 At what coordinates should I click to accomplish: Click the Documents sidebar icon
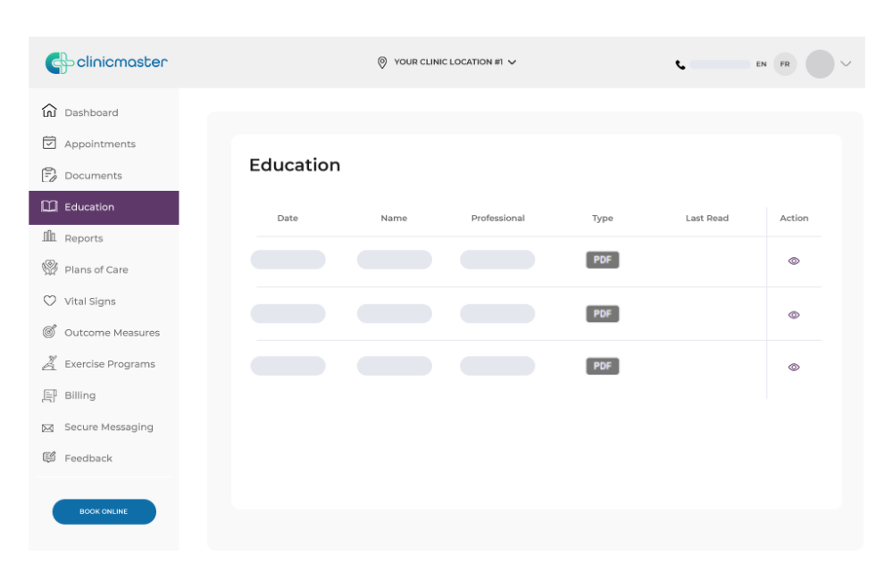click(x=49, y=175)
